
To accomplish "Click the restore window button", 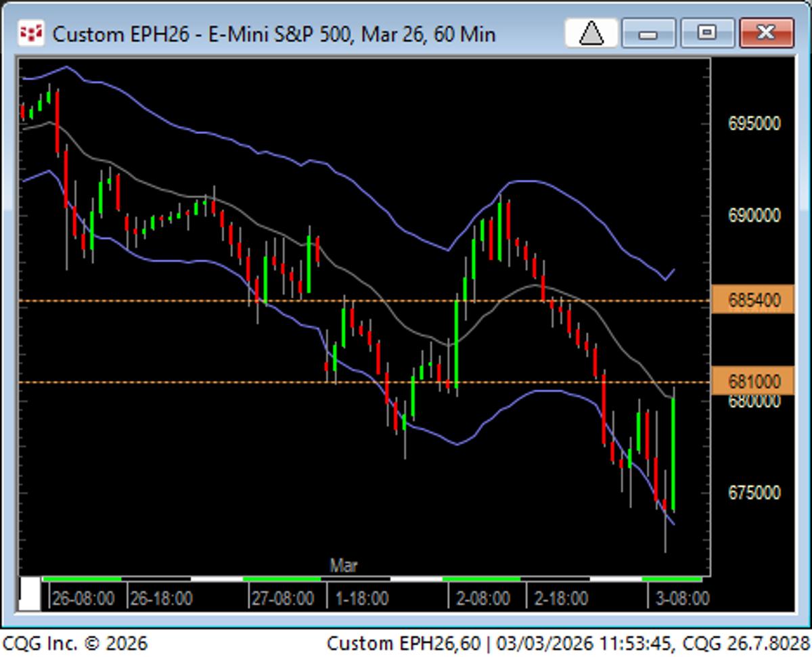I will pyautogui.click(x=705, y=32).
